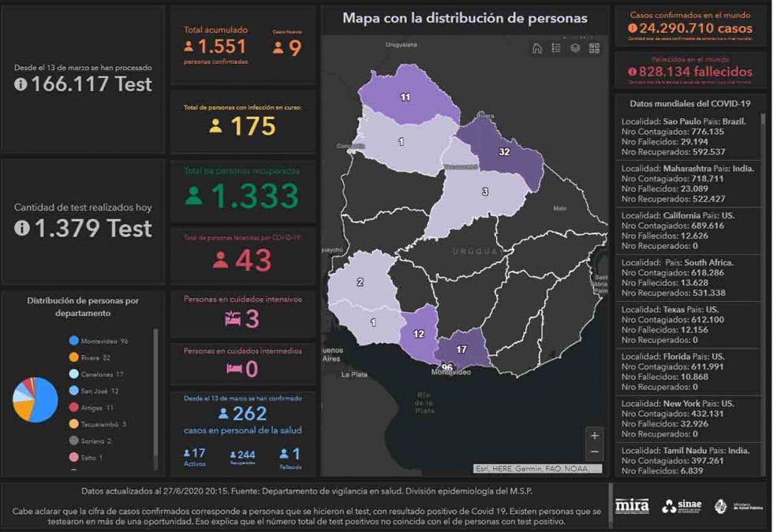Click the map home extent icon
773x532 pixels.
click(537, 49)
